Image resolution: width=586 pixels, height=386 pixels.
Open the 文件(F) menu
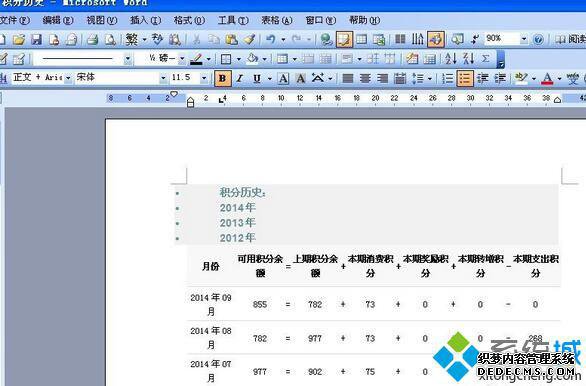coord(15,20)
